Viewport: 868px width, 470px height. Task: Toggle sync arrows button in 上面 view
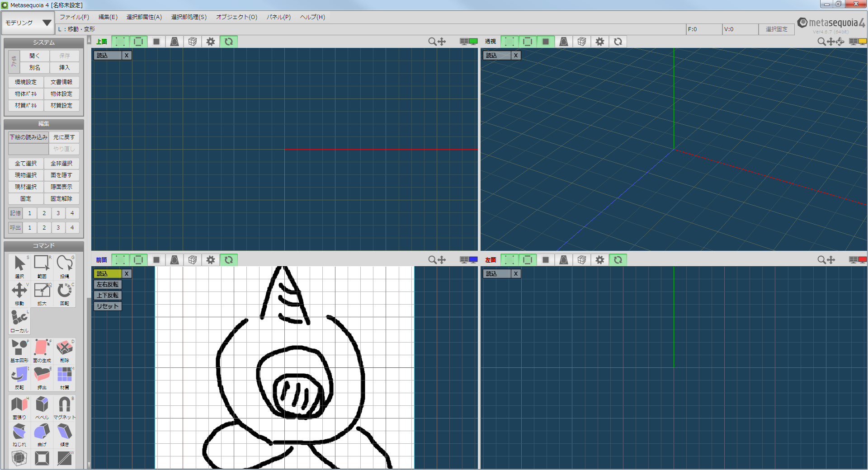pos(229,42)
